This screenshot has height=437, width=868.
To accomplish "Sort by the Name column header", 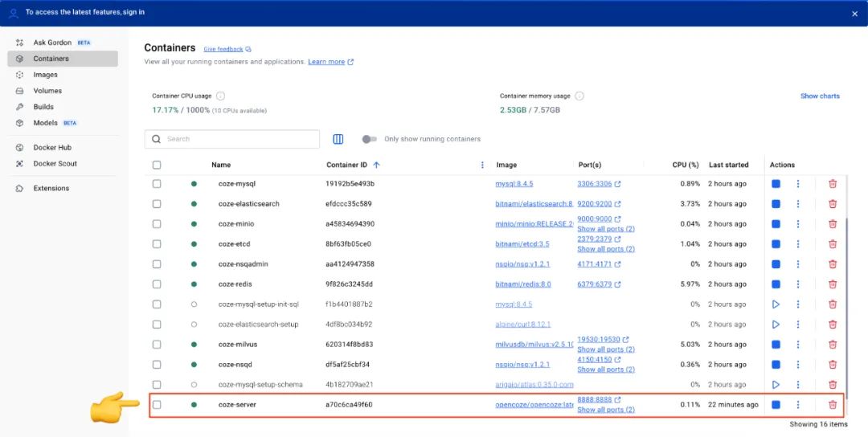I will point(221,165).
